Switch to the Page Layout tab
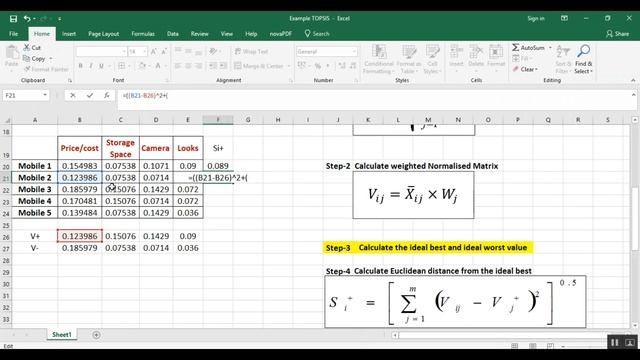 point(104,34)
